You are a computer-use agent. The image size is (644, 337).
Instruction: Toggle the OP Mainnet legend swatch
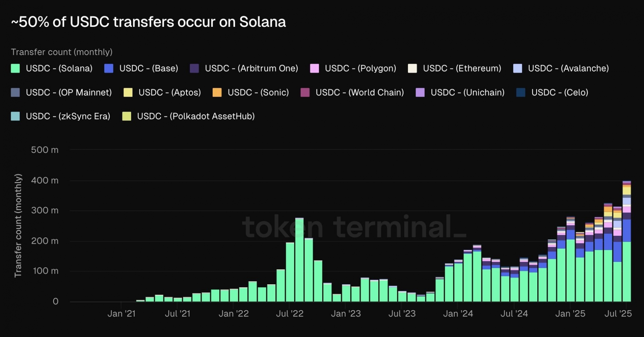(15, 93)
